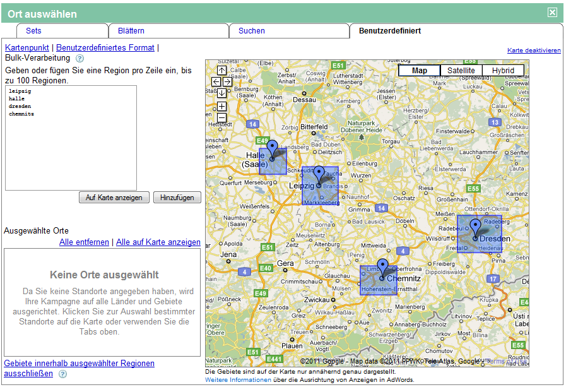Click the 'leipzig' line in text area
Viewport: 566px width, 392px height.
coord(20,92)
